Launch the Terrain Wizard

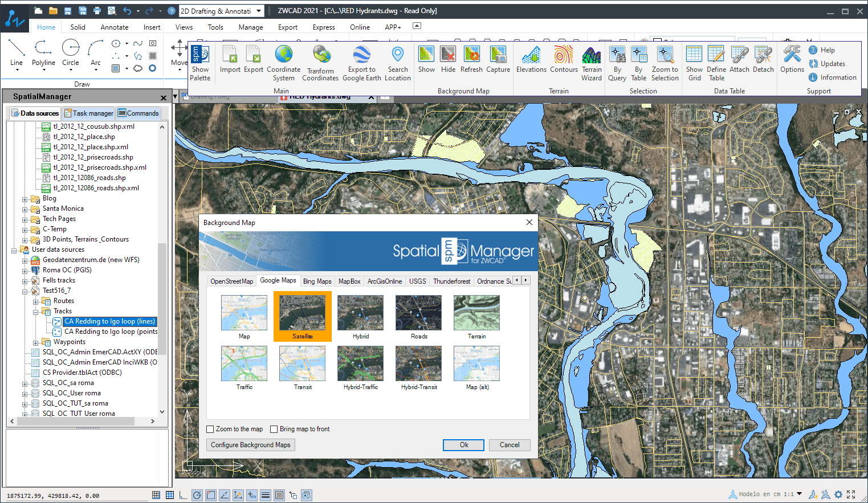coord(592,63)
